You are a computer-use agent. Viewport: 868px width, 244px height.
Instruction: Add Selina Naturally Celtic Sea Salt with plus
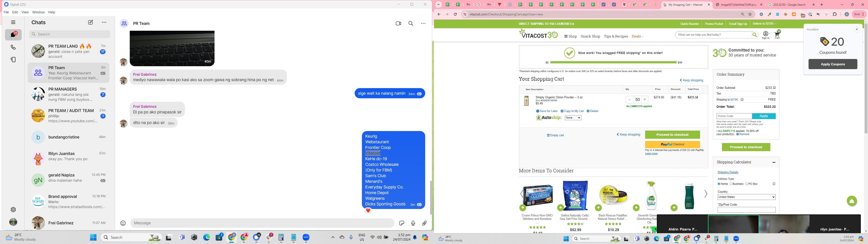coord(560,208)
